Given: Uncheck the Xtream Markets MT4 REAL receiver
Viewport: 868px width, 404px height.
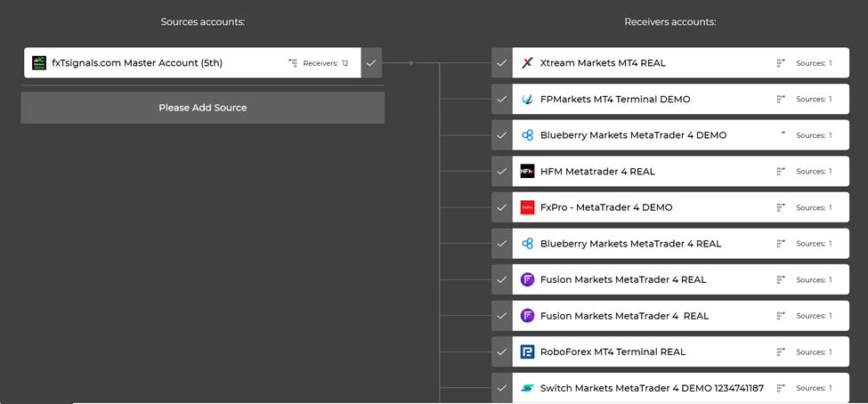Looking at the screenshot, I should click(502, 63).
